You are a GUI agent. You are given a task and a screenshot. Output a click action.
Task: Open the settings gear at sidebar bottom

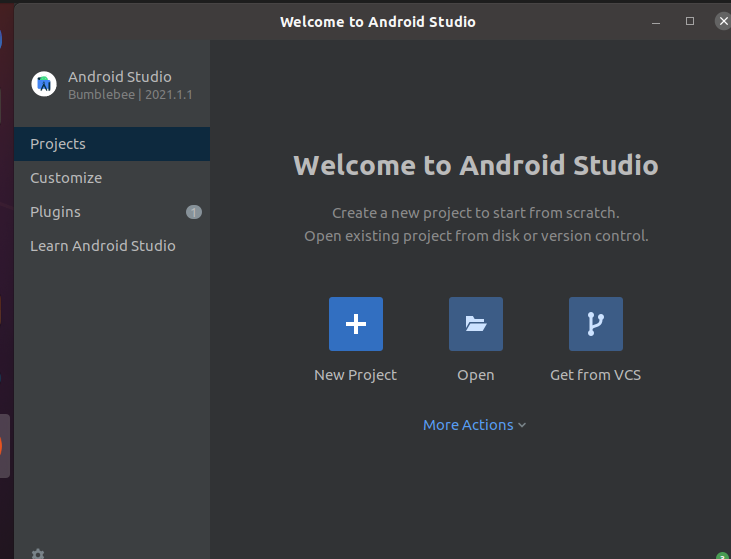click(x=38, y=554)
